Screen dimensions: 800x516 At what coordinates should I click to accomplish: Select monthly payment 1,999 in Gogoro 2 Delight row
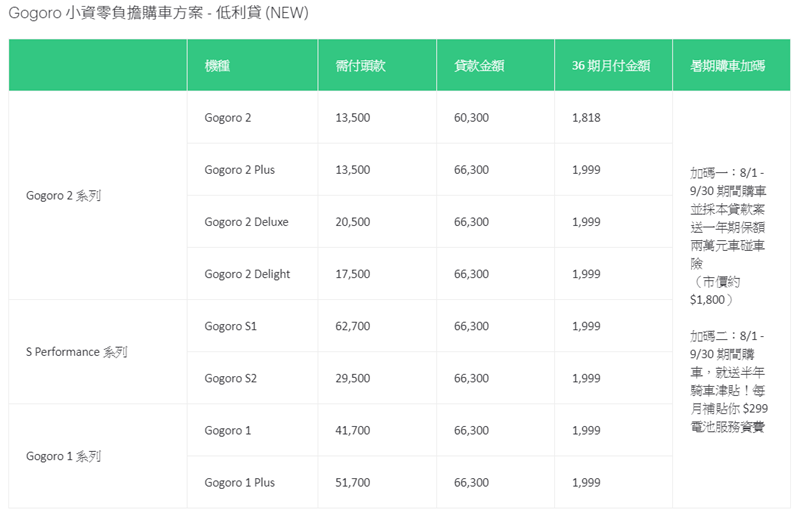(586, 274)
